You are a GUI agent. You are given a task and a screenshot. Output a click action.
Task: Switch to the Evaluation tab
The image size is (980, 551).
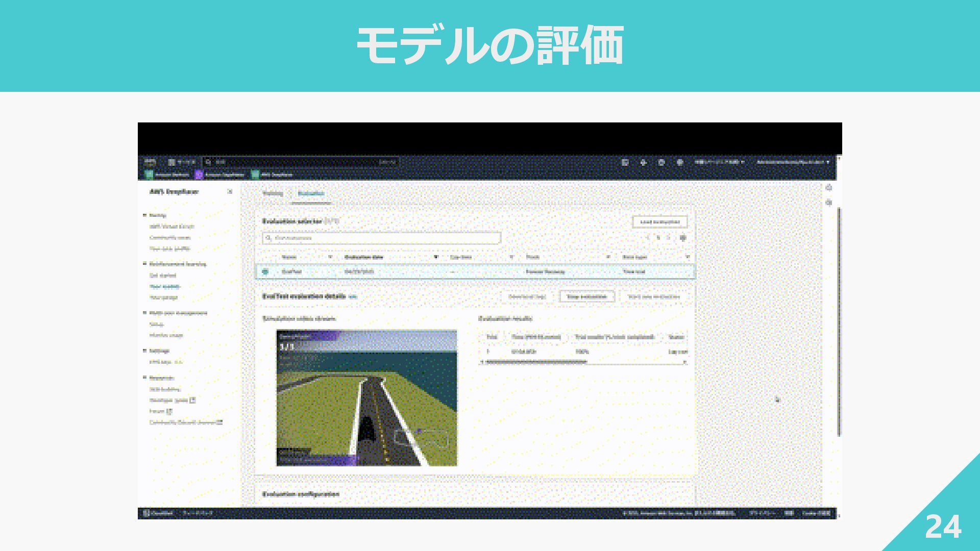point(311,193)
